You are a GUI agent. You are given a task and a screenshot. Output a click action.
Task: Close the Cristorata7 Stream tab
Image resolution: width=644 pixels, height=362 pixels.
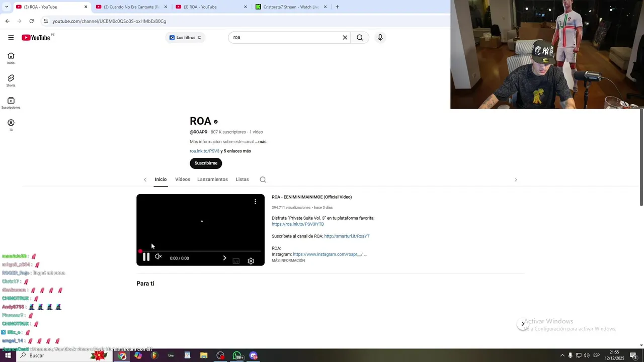pos(325,7)
